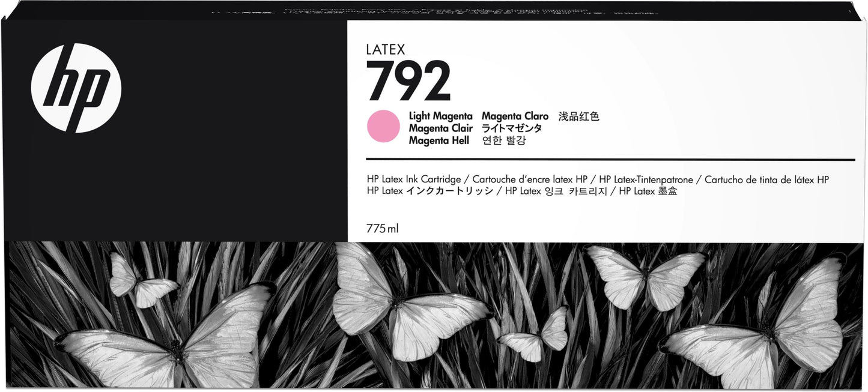Click the Cartouche d'encre latex HP text

tap(529, 179)
